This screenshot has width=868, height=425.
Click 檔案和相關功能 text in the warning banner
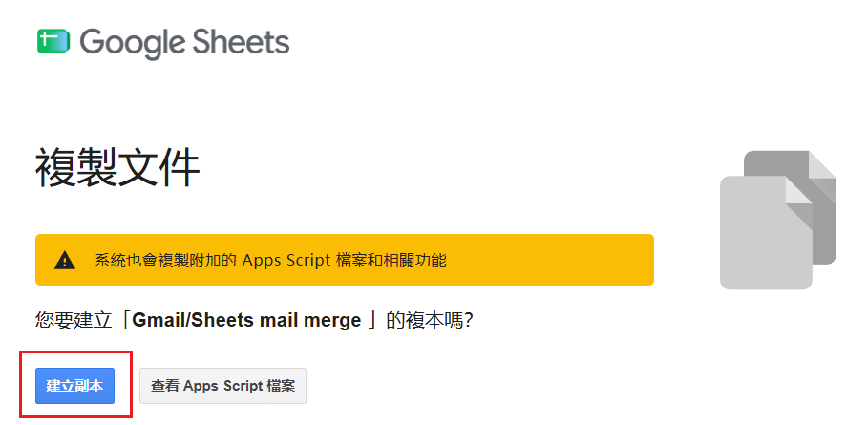point(391,260)
